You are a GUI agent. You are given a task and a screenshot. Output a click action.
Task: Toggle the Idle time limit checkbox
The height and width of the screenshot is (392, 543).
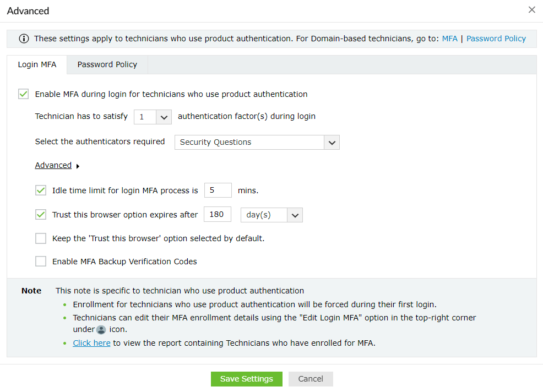pos(41,190)
